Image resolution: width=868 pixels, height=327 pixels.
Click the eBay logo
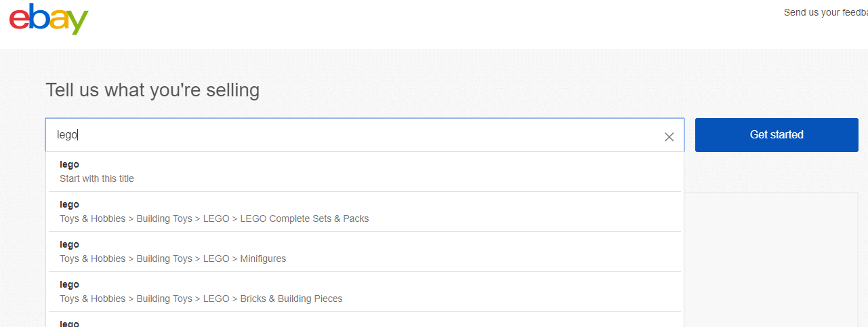(x=49, y=20)
